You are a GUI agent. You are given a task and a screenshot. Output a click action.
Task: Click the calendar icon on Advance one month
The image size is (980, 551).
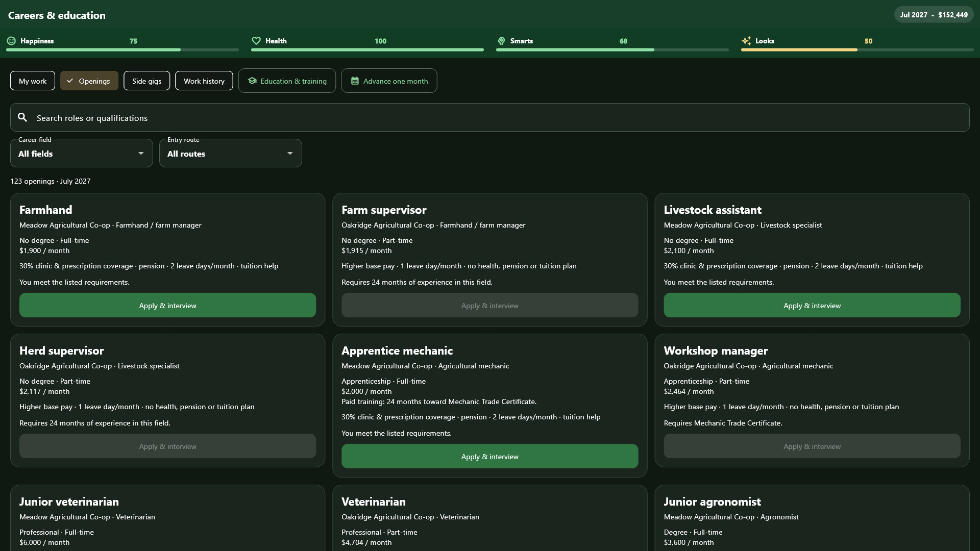[355, 81]
